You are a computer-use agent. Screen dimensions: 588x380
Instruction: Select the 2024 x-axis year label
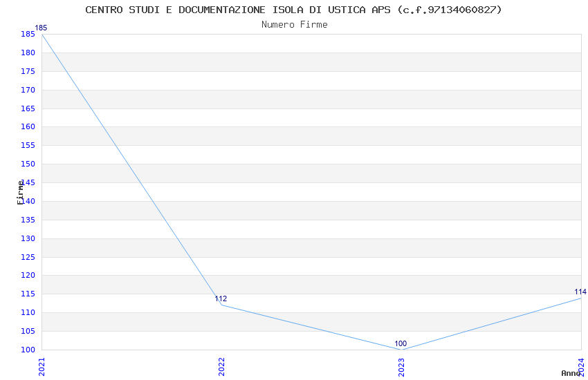(x=581, y=366)
